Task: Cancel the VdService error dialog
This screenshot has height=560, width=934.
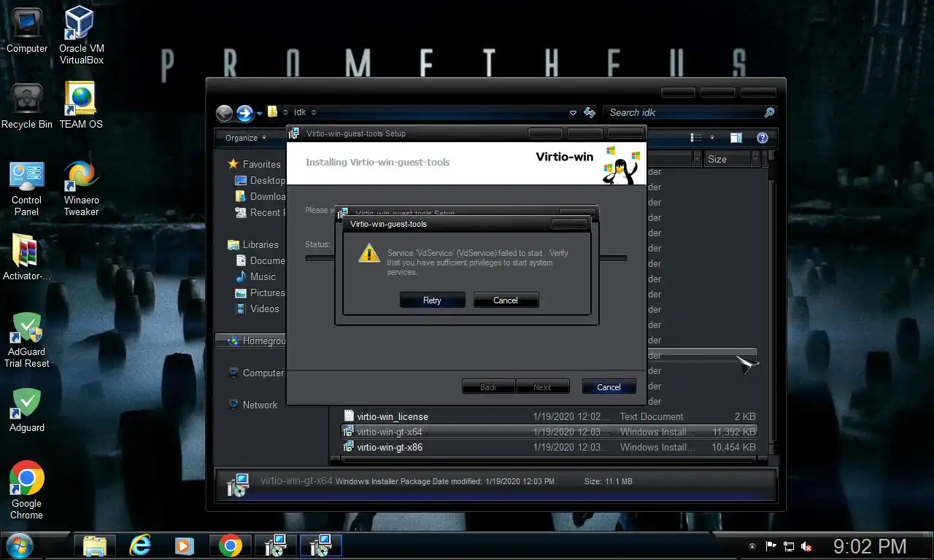Action: click(506, 300)
